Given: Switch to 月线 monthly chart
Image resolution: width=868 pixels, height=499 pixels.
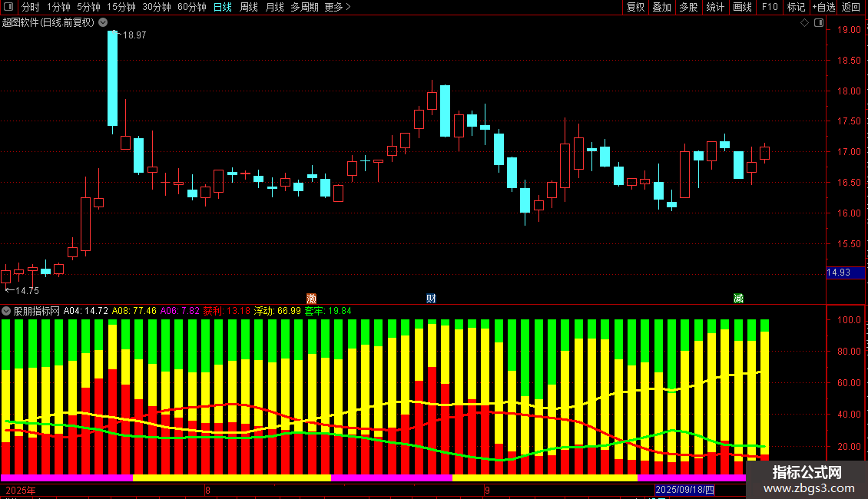Looking at the screenshot, I should point(274,7).
